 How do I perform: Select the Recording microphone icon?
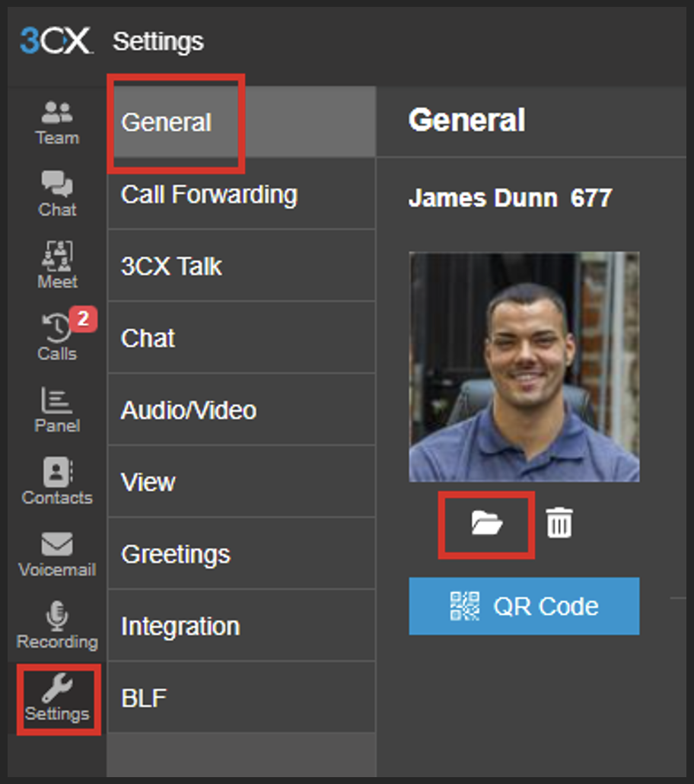(x=56, y=624)
